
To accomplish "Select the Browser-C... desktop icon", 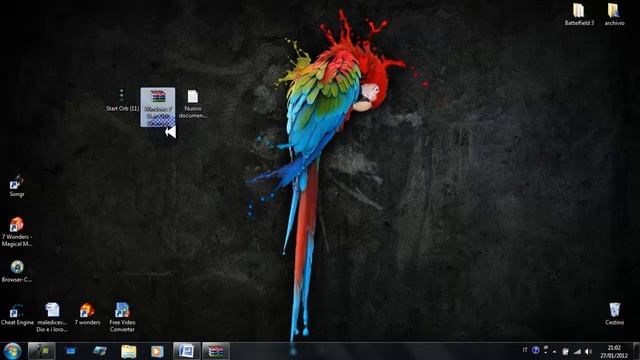I will click(x=17, y=271).
